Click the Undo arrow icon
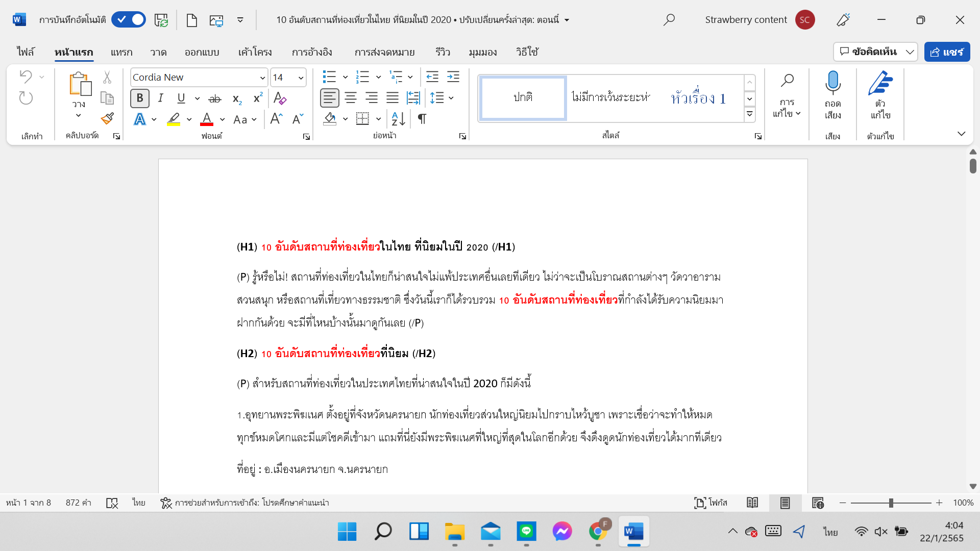Screen dimensions: 980x551 tap(26, 77)
